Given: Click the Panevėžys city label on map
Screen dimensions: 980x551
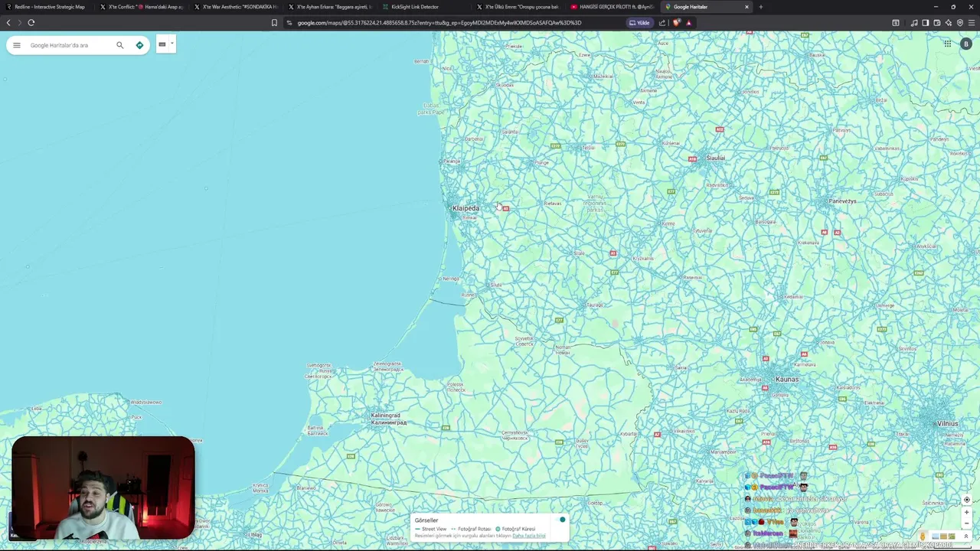Looking at the screenshot, I should [842, 201].
